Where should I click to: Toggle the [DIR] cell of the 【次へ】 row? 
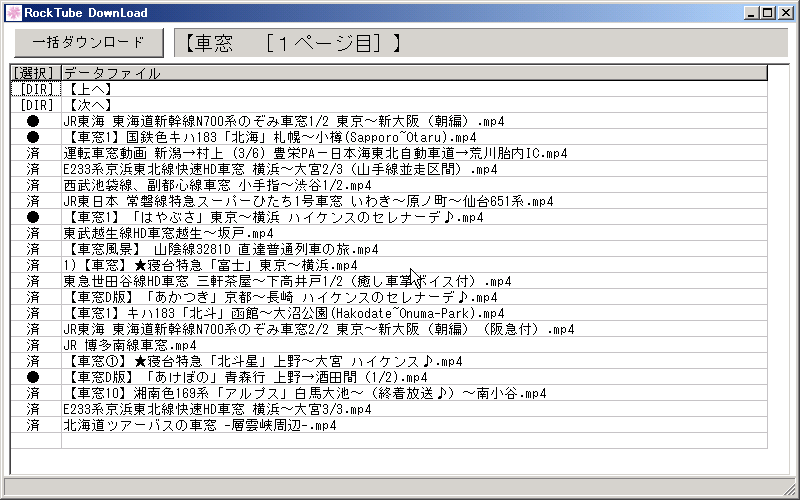click(36, 105)
